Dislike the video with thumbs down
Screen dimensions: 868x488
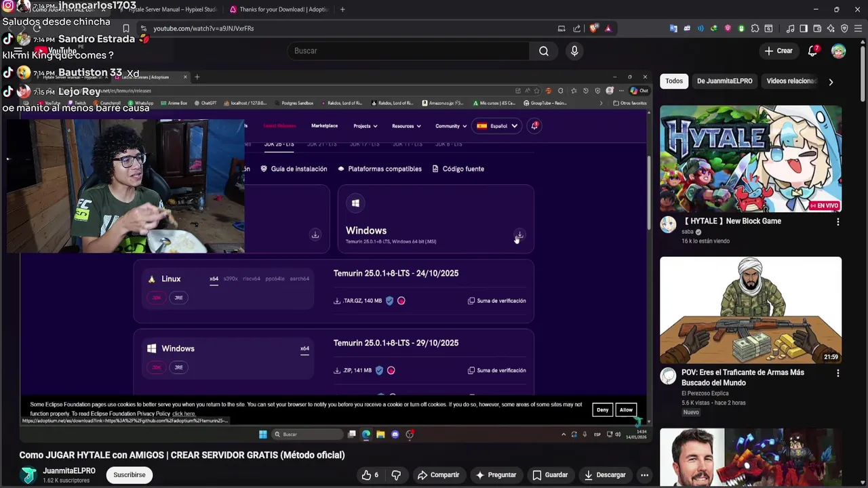(397, 475)
